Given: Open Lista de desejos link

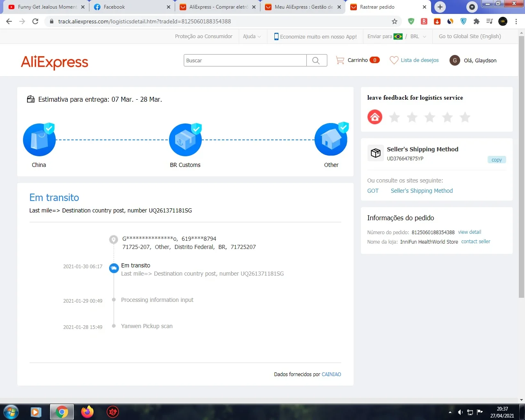Looking at the screenshot, I should pyautogui.click(x=420, y=60).
